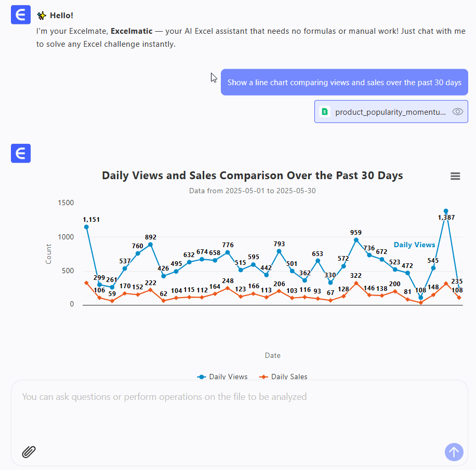This screenshot has height=470, width=476.
Task: Click the 322 sales data point
Action: pyautogui.click(x=356, y=283)
